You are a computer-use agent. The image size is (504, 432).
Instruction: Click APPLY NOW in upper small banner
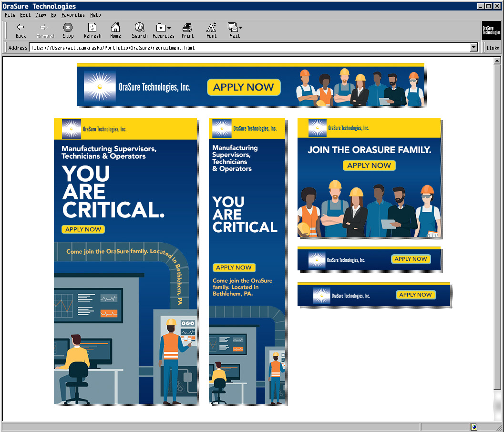click(411, 259)
